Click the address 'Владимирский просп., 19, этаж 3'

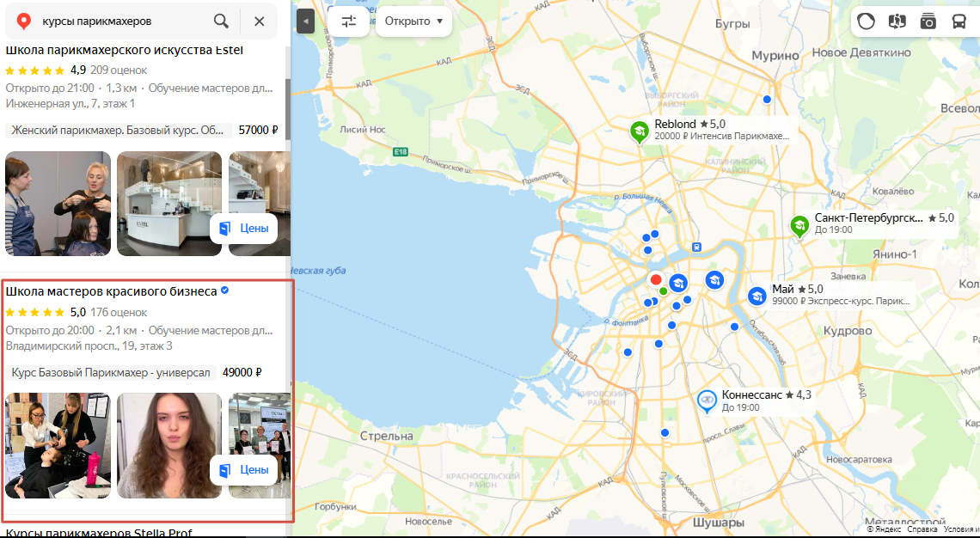click(x=89, y=345)
